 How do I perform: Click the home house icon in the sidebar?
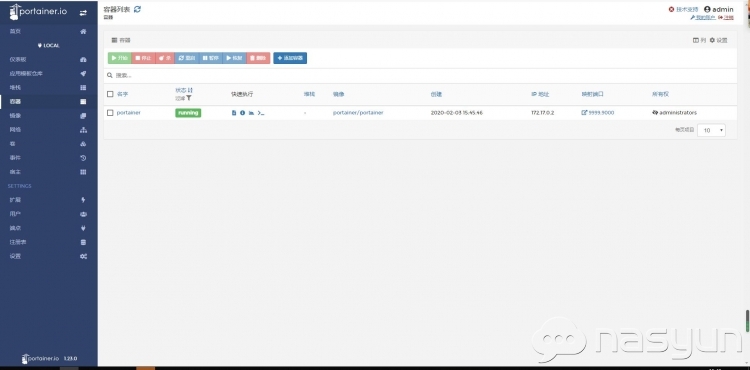click(x=83, y=32)
